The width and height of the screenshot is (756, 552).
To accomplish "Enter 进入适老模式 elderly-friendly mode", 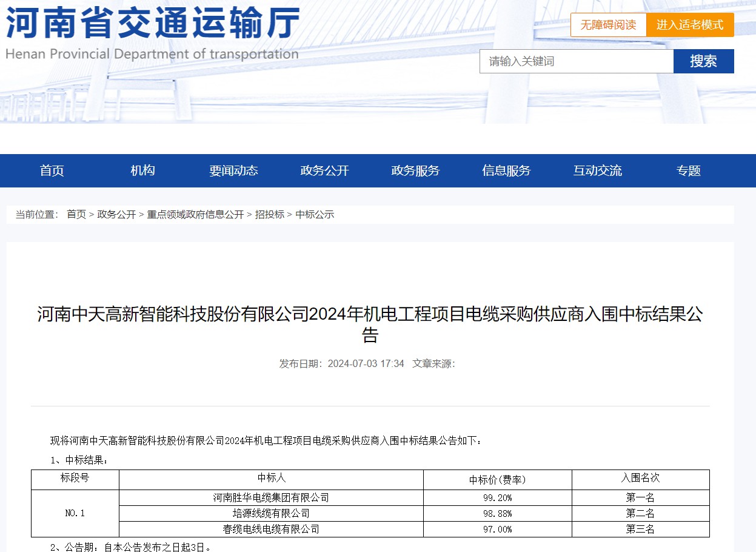I will pyautogui.click(x=690, y=25).
